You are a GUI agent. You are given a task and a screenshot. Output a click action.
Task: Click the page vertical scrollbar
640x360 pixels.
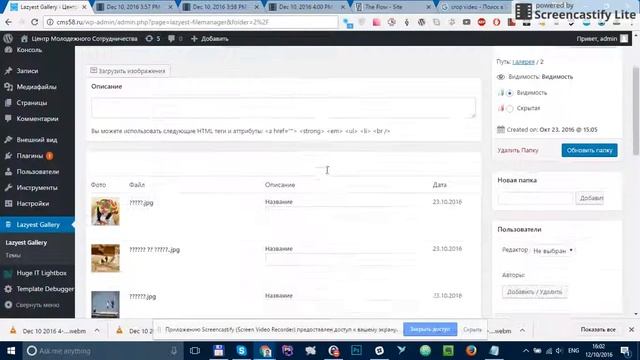636,110
